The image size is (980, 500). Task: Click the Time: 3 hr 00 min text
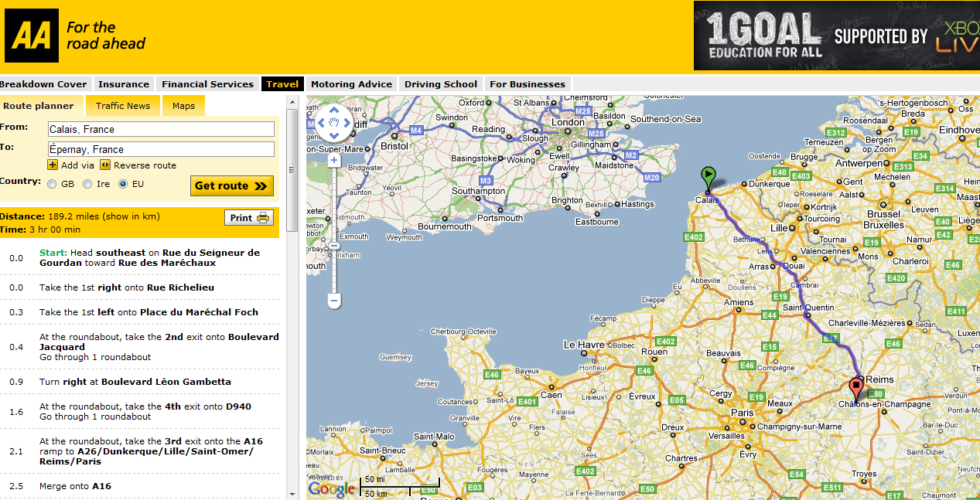[40, 230]
